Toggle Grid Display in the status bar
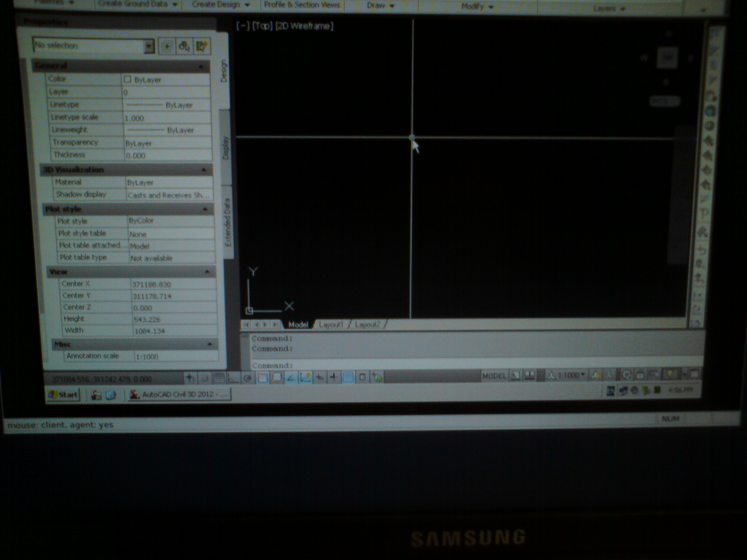This screenshot has height=560, width=747. coord(219,378)
